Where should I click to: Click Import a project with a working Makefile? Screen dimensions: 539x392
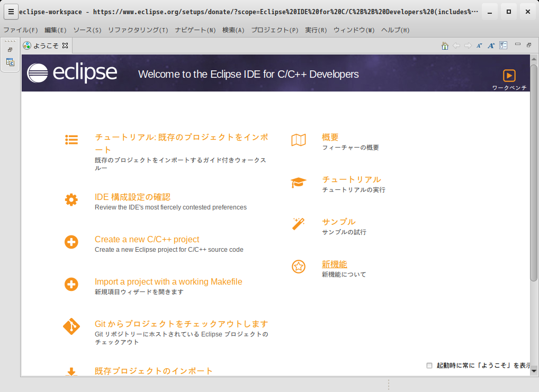(x=168, y=282)
